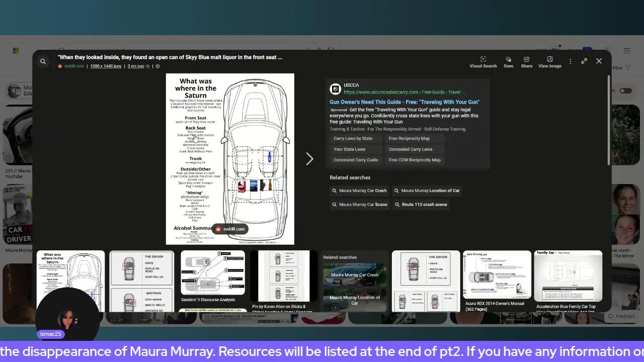Open the first 'The Driver' seat diagram thumbnail
The height and width of the screenshot is (362, 644).
142,281
